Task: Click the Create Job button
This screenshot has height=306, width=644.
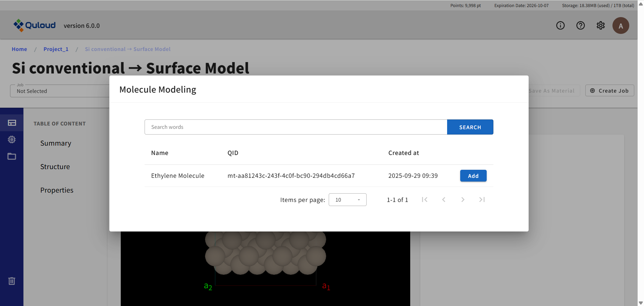Action: coord(609,91)
